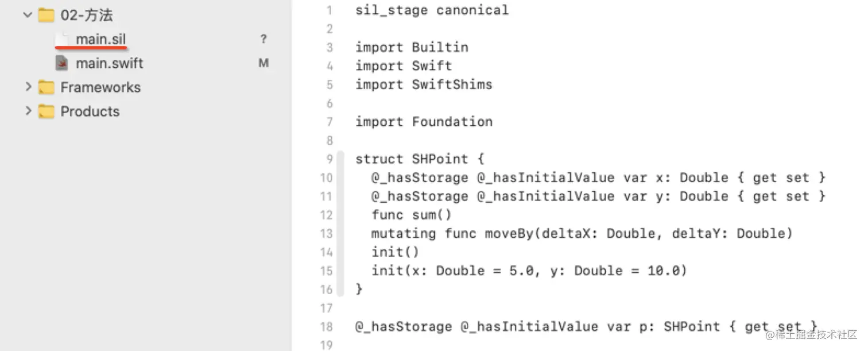Image resolution: width=868 pixels, height=351 pixels.
Task: Click the 'M' modified badge next to main.swift
Action: click(x=263, y=63)
